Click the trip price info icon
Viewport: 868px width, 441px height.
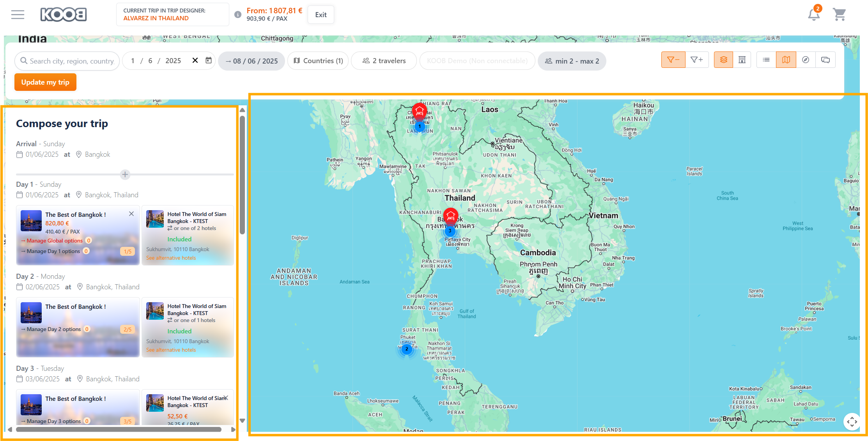(x=237, y=15)
